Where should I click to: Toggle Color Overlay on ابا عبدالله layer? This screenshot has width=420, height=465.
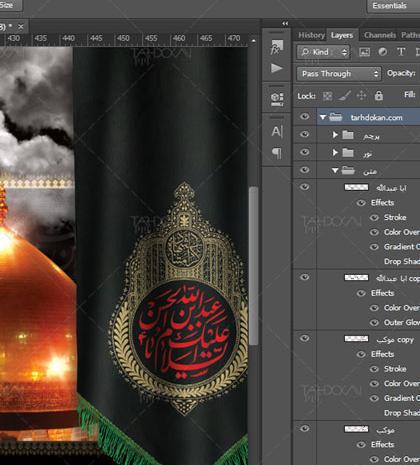coord(375,232)
